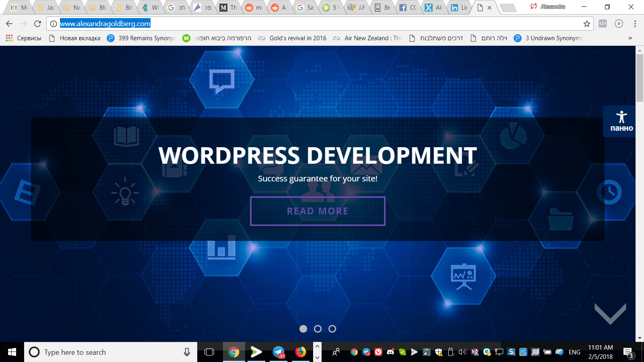Open the Windows Start menu
This screenshot has height=362, width=644.
pos(12,352)
